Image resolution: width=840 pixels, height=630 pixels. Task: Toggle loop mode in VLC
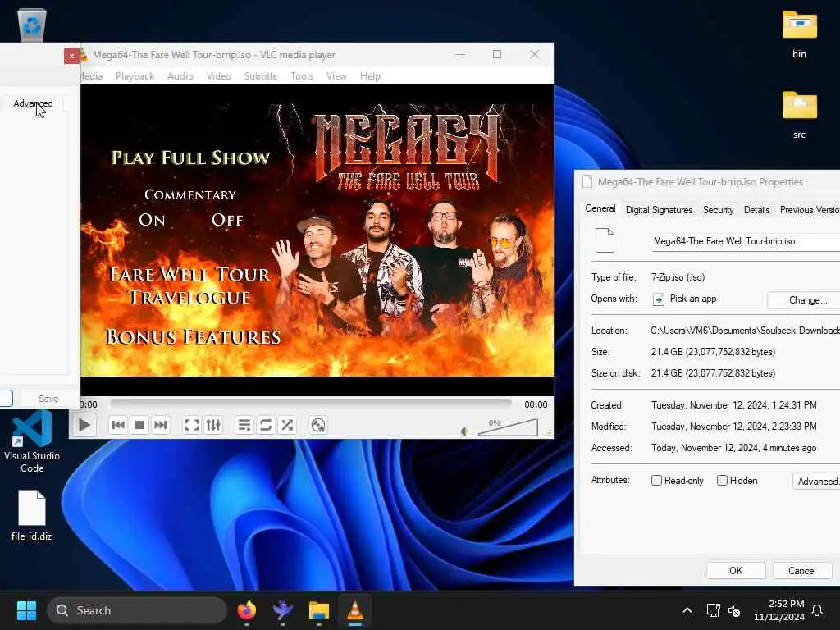[266, 426]
